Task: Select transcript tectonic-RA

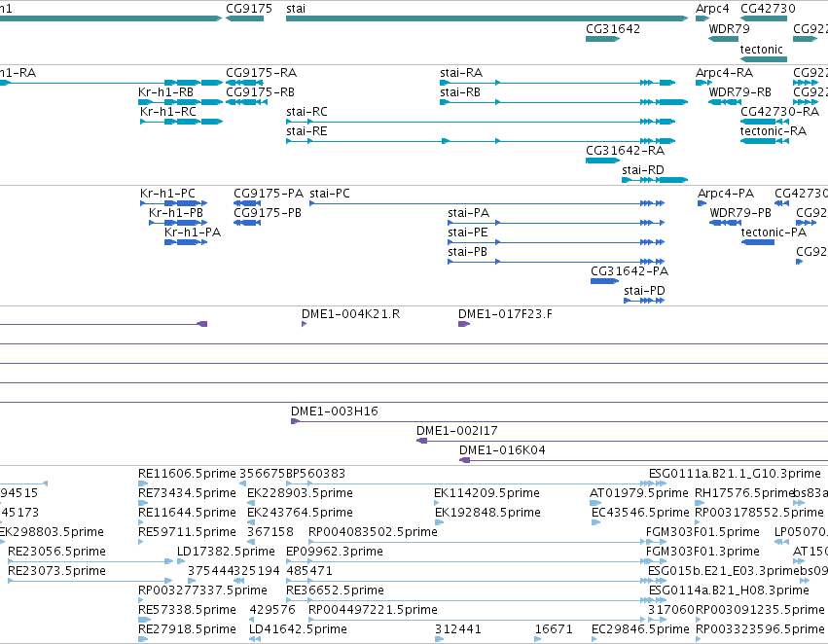Action: pyautogui.click(x=764, y=141)
